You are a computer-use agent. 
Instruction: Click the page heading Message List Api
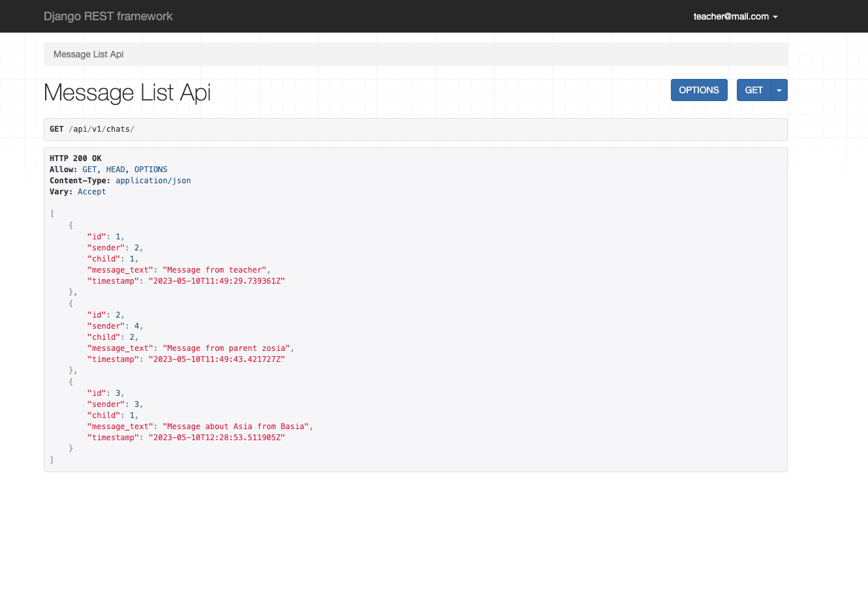point(127,93)
